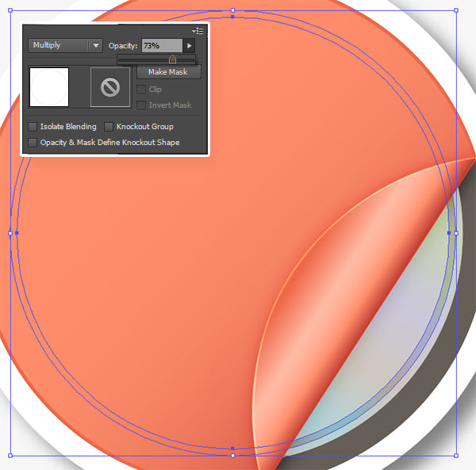Toggle the Clip checkbox

(141, 90)
